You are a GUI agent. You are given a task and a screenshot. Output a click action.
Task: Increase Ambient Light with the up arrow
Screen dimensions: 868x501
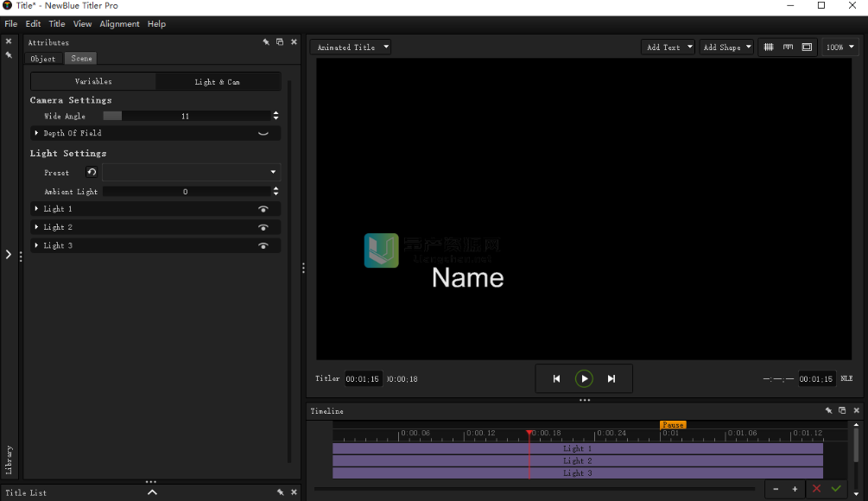tap(276, 189)
